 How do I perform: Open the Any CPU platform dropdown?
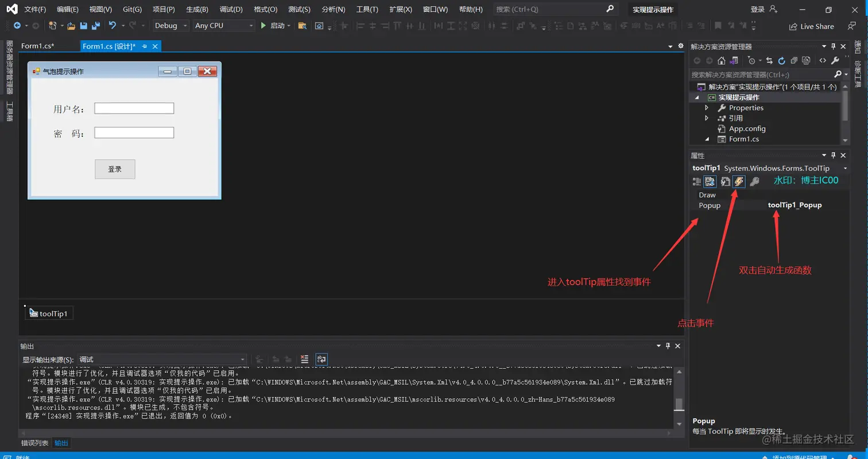tap(224, 26)
